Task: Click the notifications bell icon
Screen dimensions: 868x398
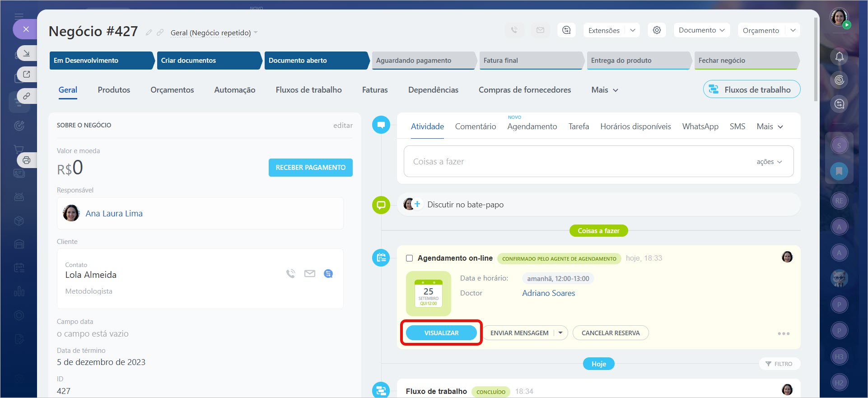Action: pyautogui.click(x=839, y=57)
